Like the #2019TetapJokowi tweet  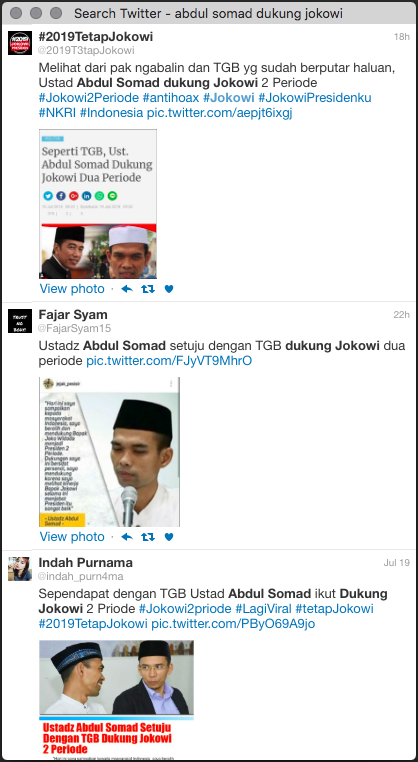click(x=169, y=289)
